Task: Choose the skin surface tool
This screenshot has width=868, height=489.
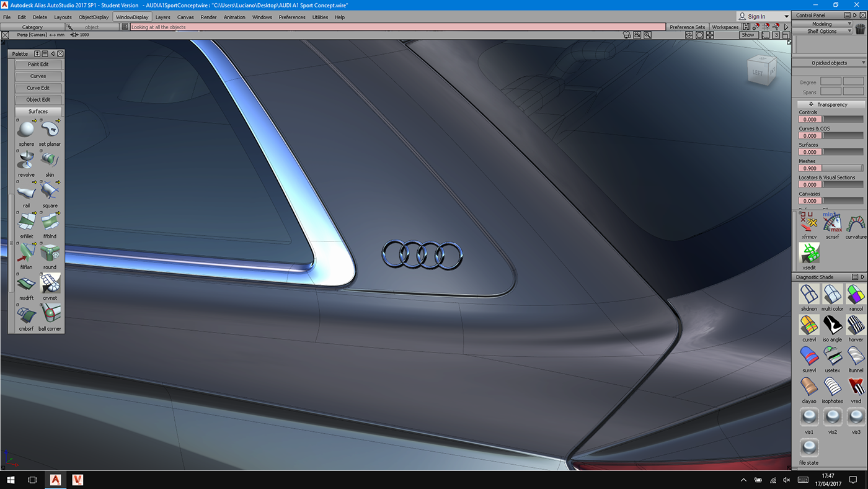Action: (50, 160)
